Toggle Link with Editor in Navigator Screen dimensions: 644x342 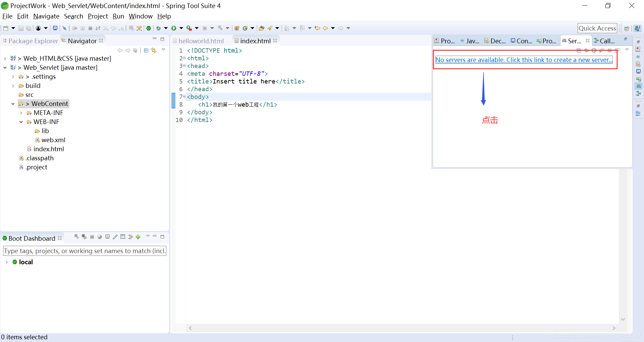tap(154, 50)
